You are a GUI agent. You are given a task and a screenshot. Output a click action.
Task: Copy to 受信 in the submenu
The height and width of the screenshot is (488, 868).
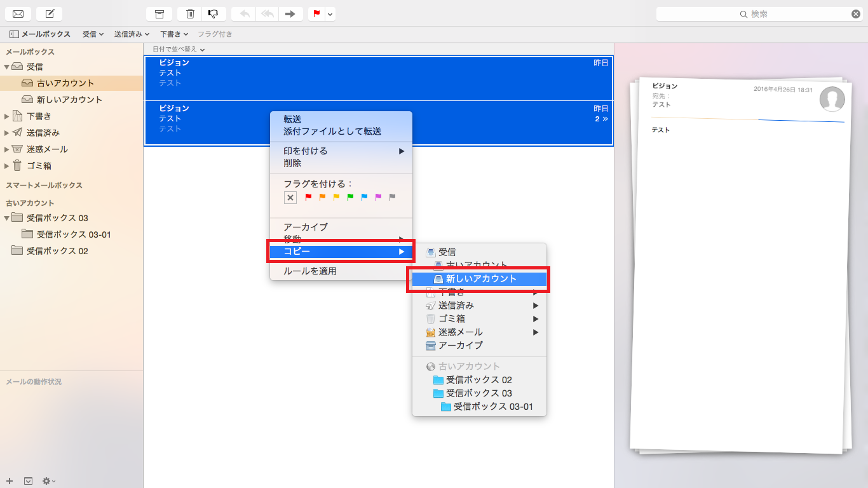pyautogui.click(x=479, y=252)
